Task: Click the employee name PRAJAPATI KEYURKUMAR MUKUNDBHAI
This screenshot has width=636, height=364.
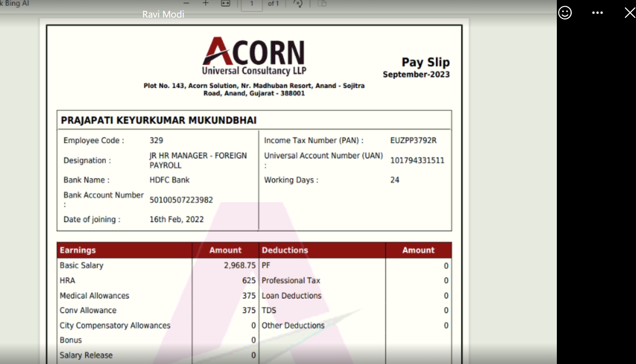Action: click(x=159, y=120)
